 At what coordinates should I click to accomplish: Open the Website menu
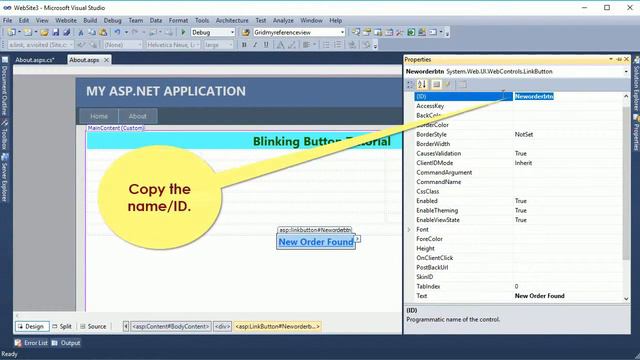[x=66, y=20]
